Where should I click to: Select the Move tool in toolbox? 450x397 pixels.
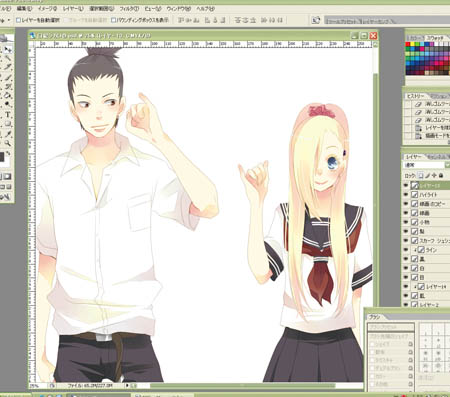8,50
